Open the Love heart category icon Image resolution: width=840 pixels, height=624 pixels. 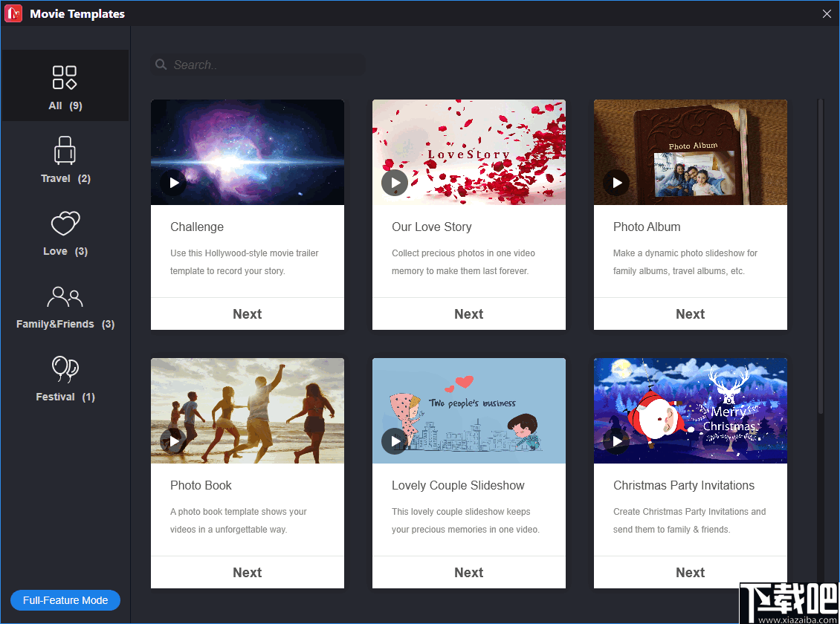(65, 222)
